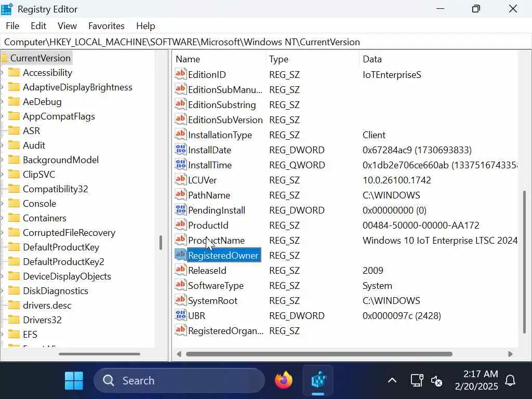Click the InstallationType string value icon
The width and height of the screenshot is (532, 399).
tap(180, 135)
